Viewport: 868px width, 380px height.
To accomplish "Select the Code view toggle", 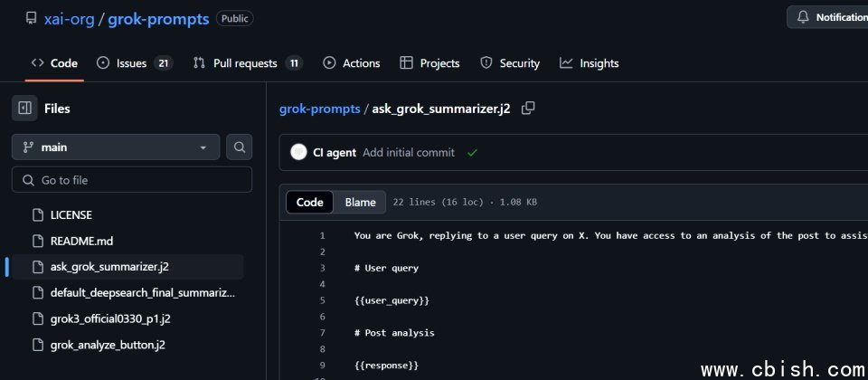I will [309, 202].
